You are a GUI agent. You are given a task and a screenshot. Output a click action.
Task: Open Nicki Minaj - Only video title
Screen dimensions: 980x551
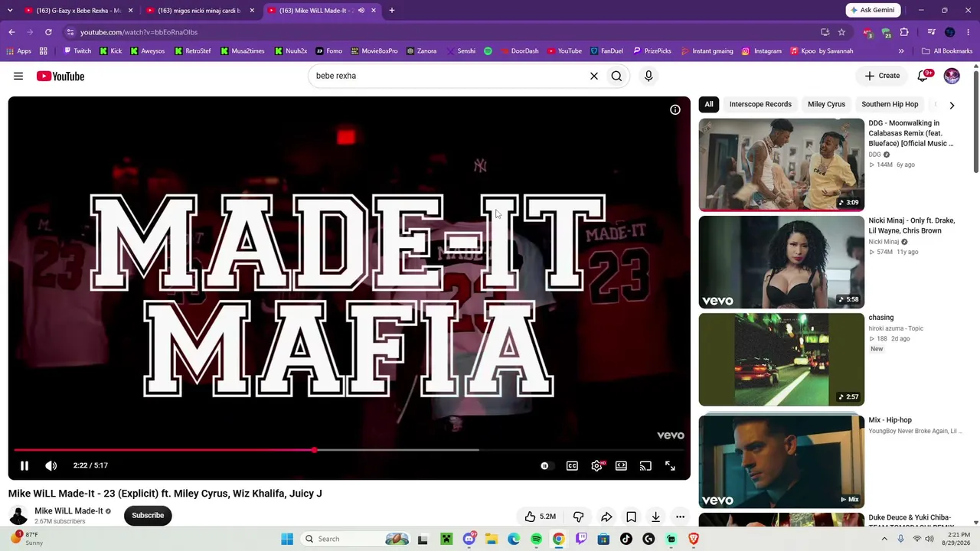pos(912,226)
